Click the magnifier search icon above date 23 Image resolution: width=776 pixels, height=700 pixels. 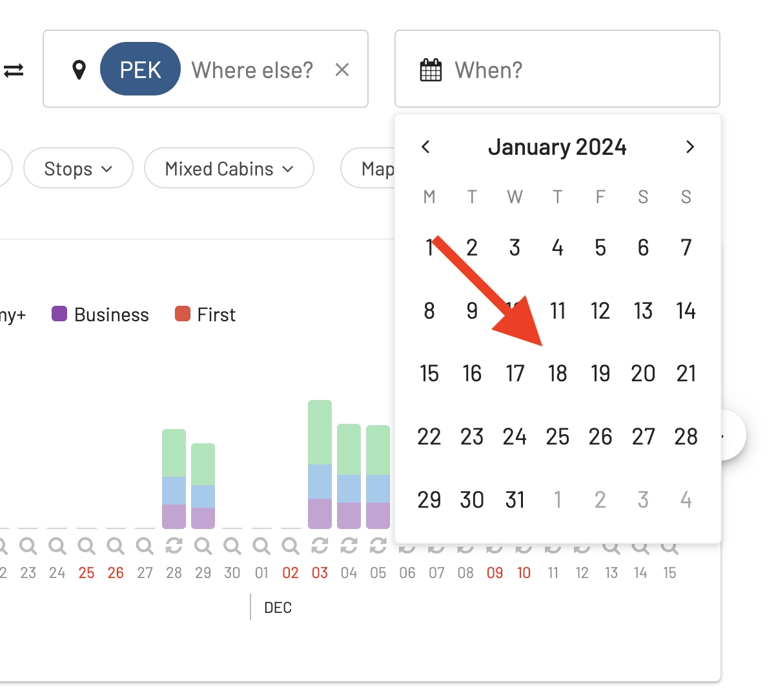click(28, 546)
